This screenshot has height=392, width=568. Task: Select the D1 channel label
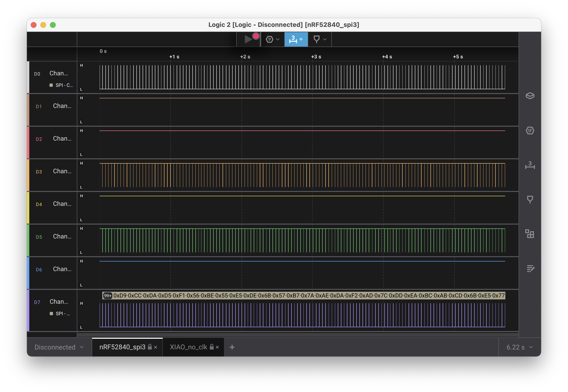[x=62, y=106]
